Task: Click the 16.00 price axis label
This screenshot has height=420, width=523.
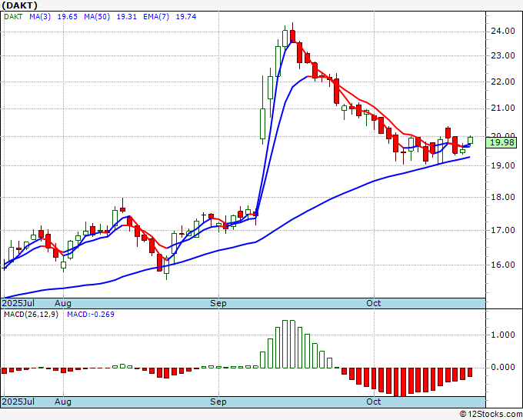Action: 501,265
